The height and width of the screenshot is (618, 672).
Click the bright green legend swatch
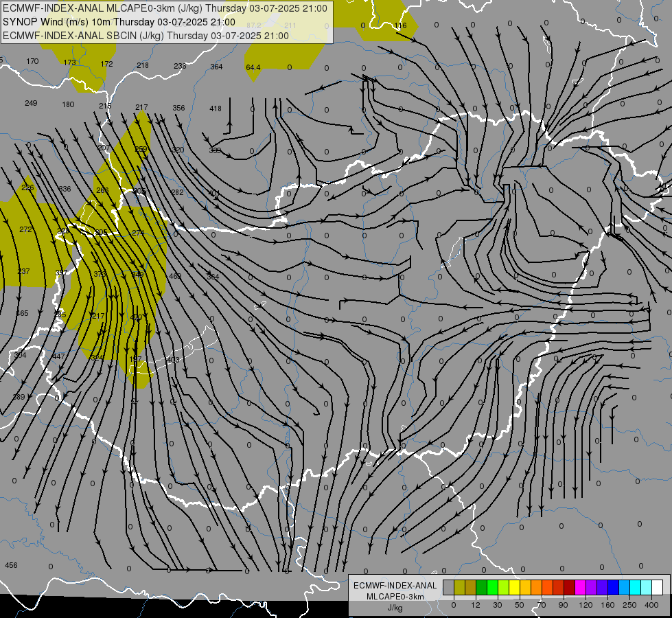pos(492,587)
